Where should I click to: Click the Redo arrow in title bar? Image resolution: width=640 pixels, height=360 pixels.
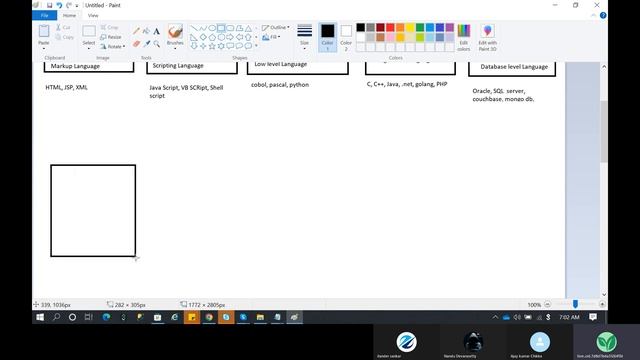coord(69,5)
